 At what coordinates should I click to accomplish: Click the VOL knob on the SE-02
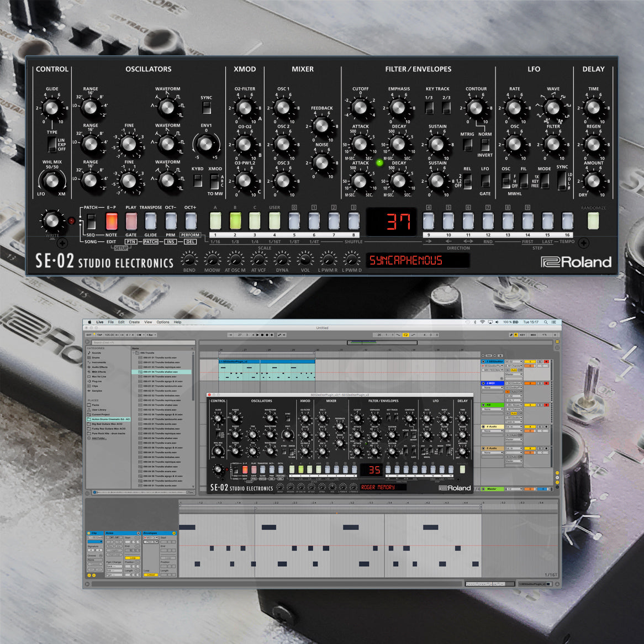304,260
